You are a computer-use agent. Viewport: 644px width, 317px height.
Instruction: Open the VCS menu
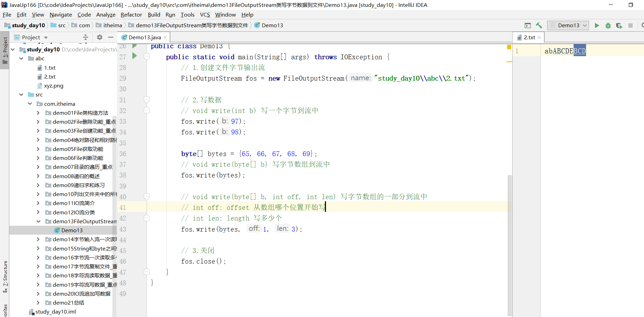point(205,14)
